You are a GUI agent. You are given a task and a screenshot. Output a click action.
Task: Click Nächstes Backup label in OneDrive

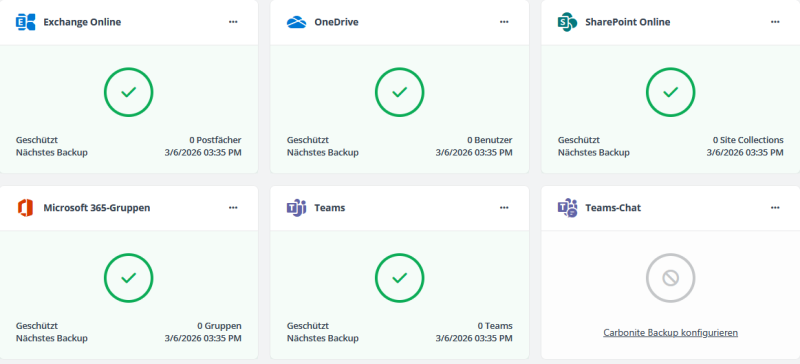point(322,153)
